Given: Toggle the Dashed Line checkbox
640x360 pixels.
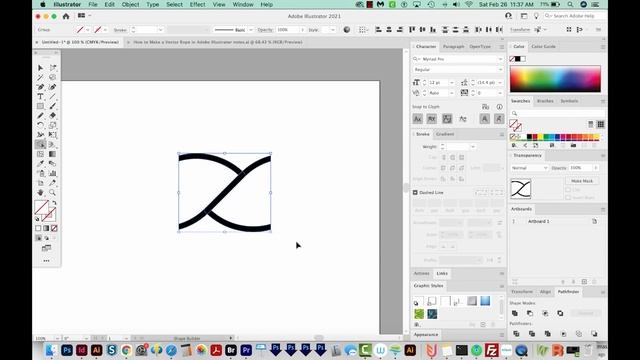Looking at the screenshot, I should point(415,192).
